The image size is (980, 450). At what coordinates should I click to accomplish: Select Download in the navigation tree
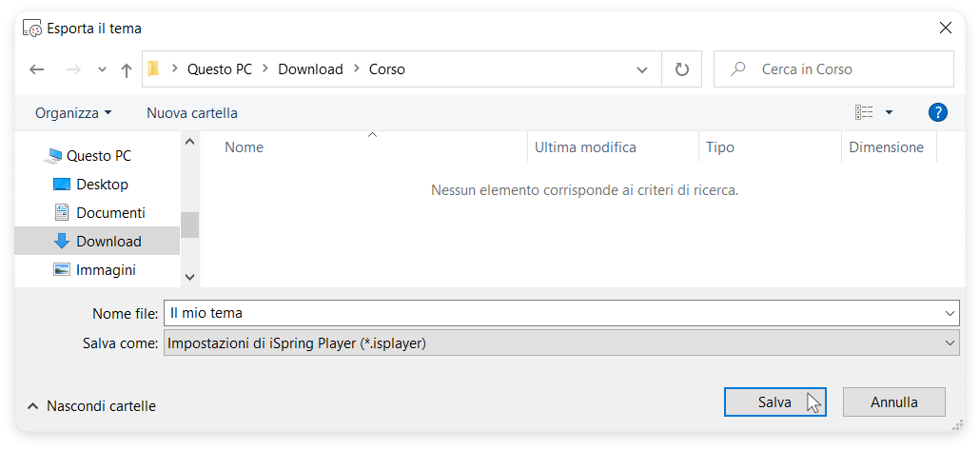tap(108, 242)
